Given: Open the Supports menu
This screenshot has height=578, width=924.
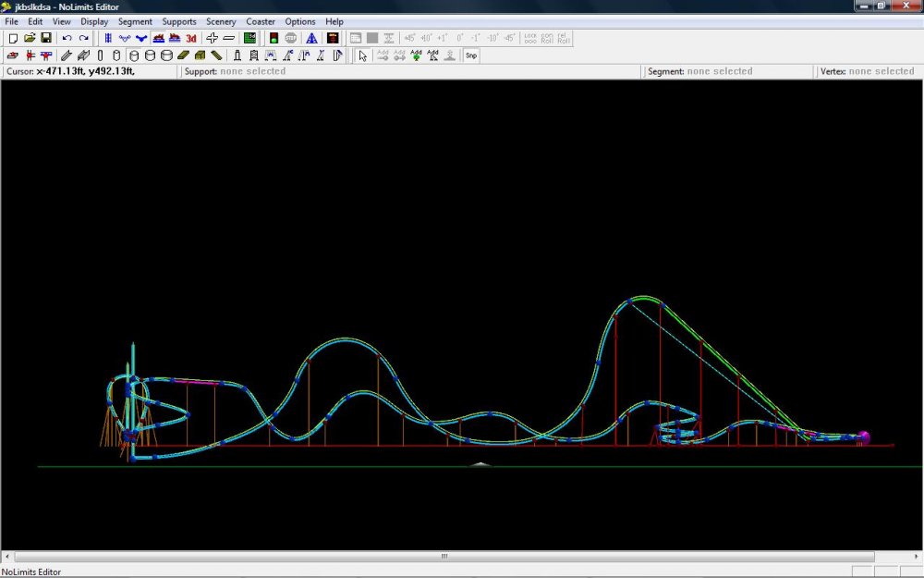Looking at the screenshot, I should pos(179,21).
